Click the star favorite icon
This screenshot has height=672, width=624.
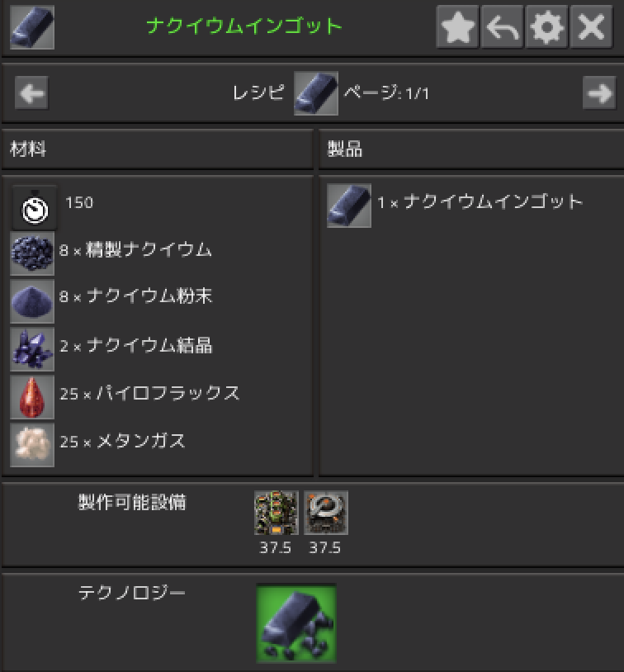tap(458, 26)
